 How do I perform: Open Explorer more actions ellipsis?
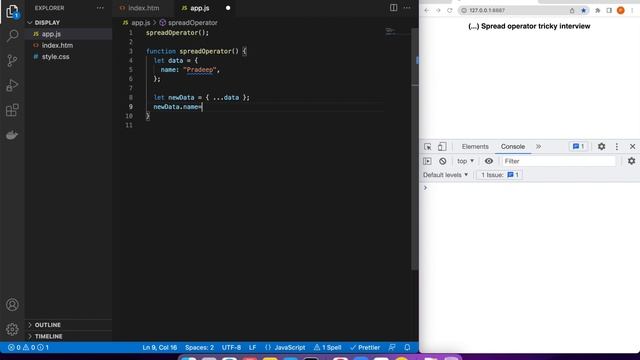(100, 8)
